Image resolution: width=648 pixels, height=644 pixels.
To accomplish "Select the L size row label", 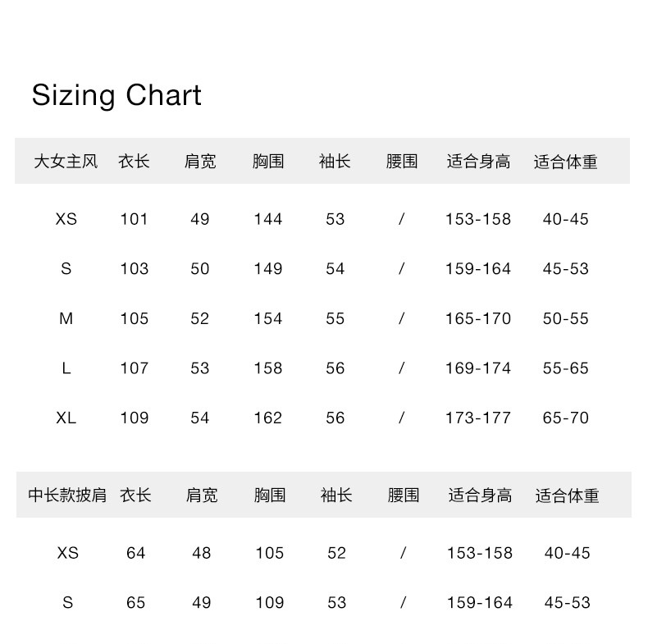I will tap(66, 368).
